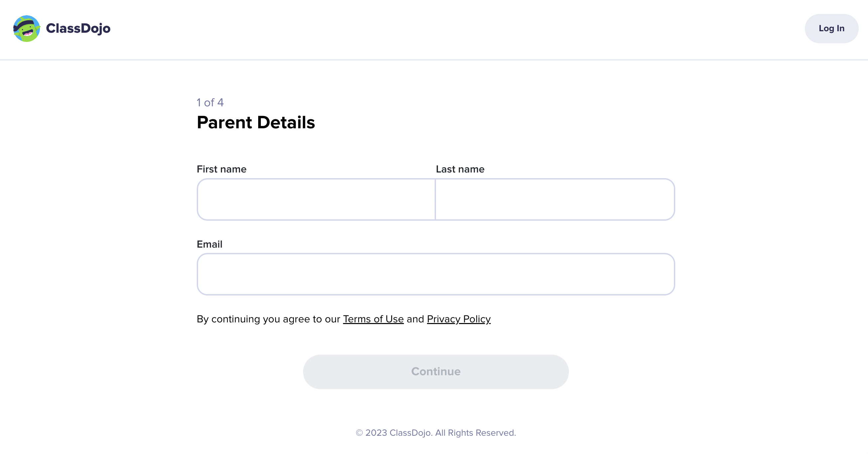Click the step indicator showing 1 of 4
Viewport: 868px width, 454px height.
(210, 102)
